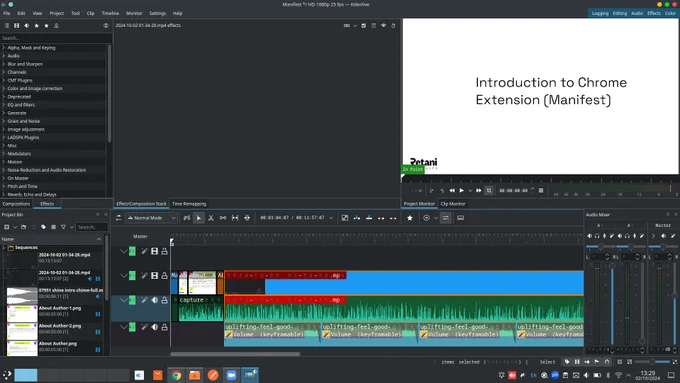The height and width of the screenshot is (383, 680).
Task: Expand the Noise Reduction and Audio Restoration category
Action: [x=3, y=170]
